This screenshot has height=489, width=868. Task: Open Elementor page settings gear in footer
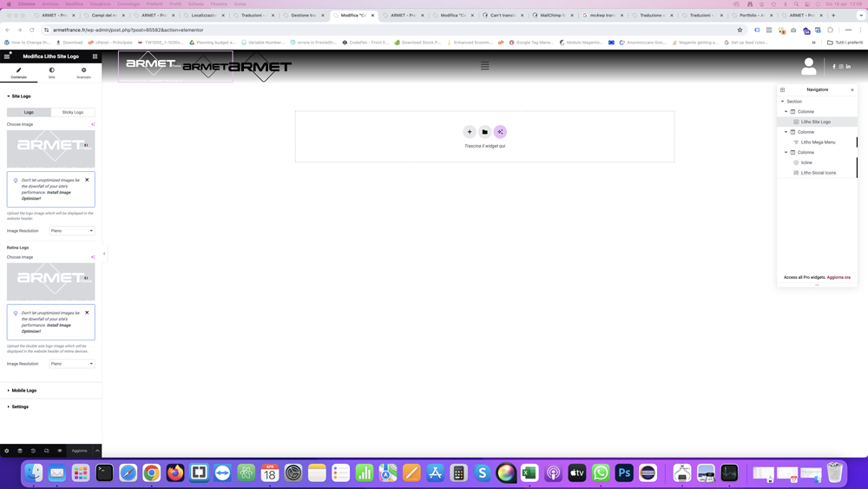click(7, 451)
